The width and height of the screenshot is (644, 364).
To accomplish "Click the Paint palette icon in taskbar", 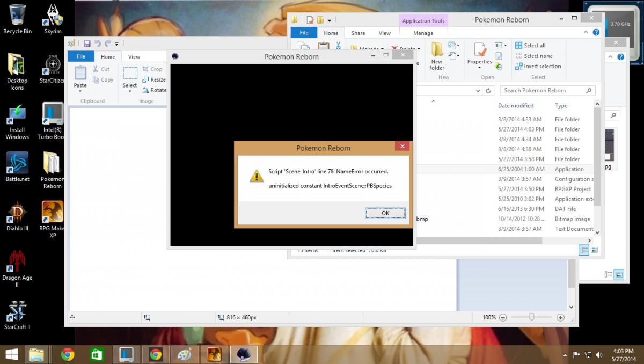I will (184, 354).
